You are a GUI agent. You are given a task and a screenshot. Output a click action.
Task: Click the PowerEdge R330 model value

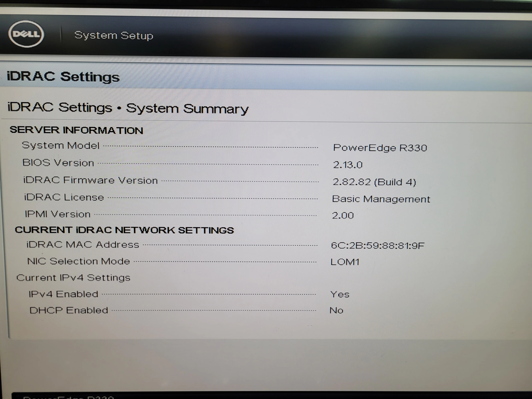(x=380, y=148)
